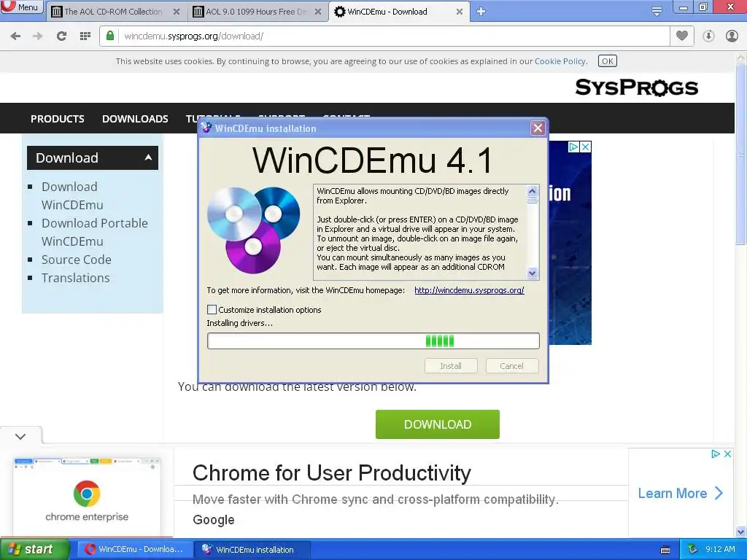Close the WinCDEmu installation dialog
Screen dimensions: 747x560
point(538,128)
